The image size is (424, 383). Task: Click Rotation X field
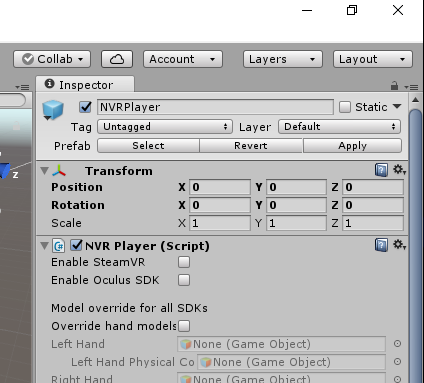[x=220, y=205]
